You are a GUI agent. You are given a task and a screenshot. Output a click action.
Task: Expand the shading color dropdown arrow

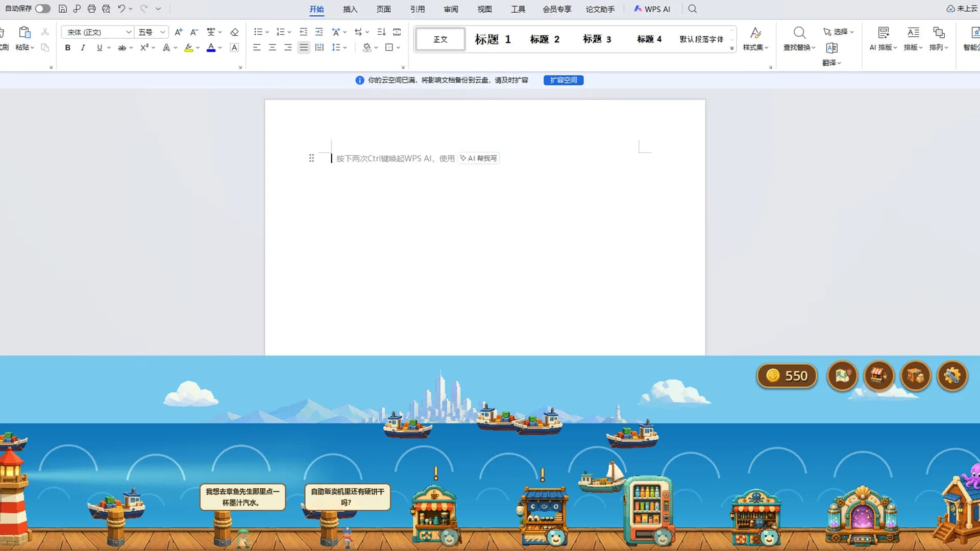[376, 48]
